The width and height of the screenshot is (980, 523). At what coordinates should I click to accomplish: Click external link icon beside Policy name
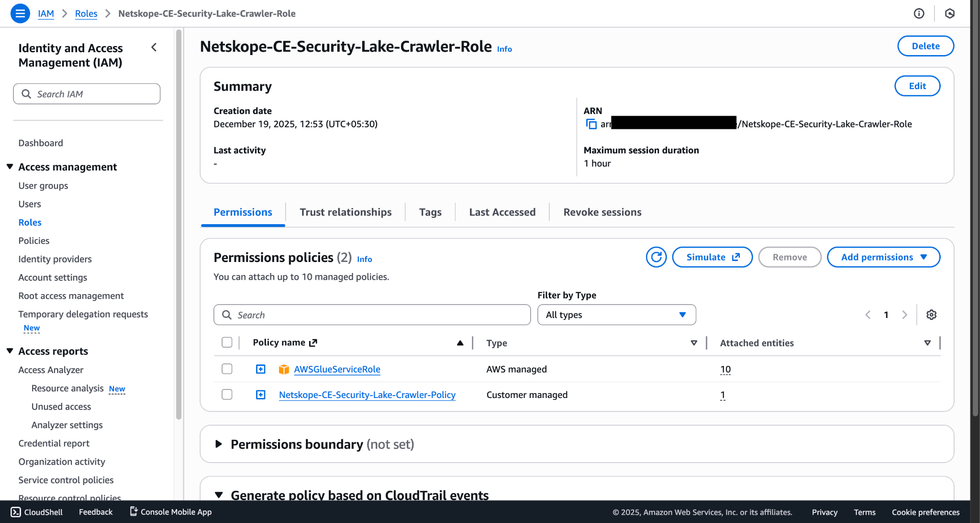coord(313,343)
